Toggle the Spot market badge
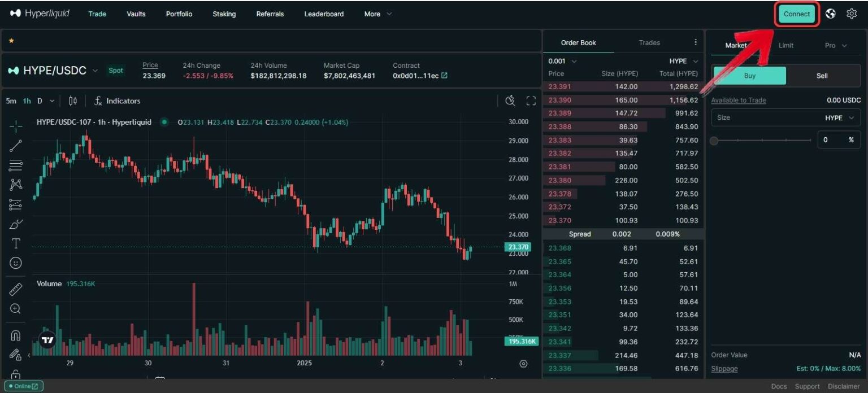Screen dimensions: 868x393 (115, 70)
